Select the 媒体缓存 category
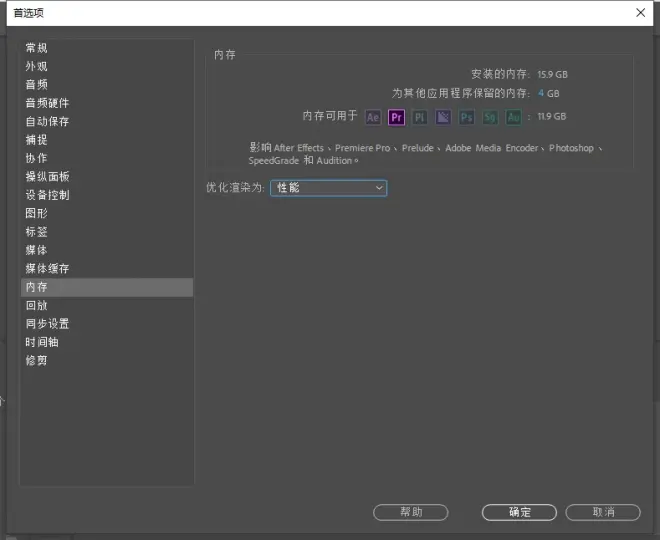Image resolution: width=660 pixels, height=540 pixels. coord(107,269)
